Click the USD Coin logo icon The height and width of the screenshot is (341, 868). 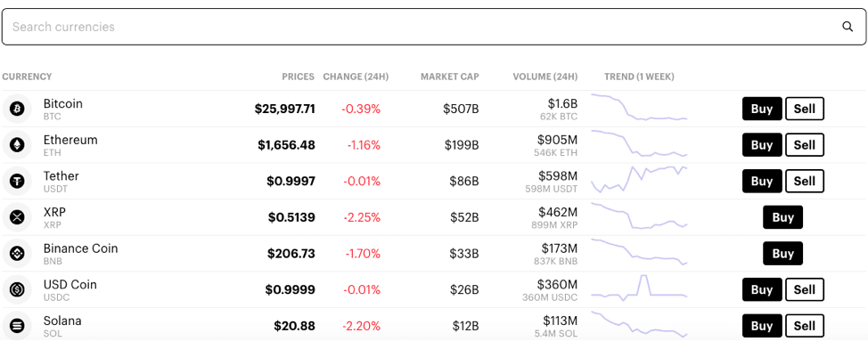[x=17, y=289]
